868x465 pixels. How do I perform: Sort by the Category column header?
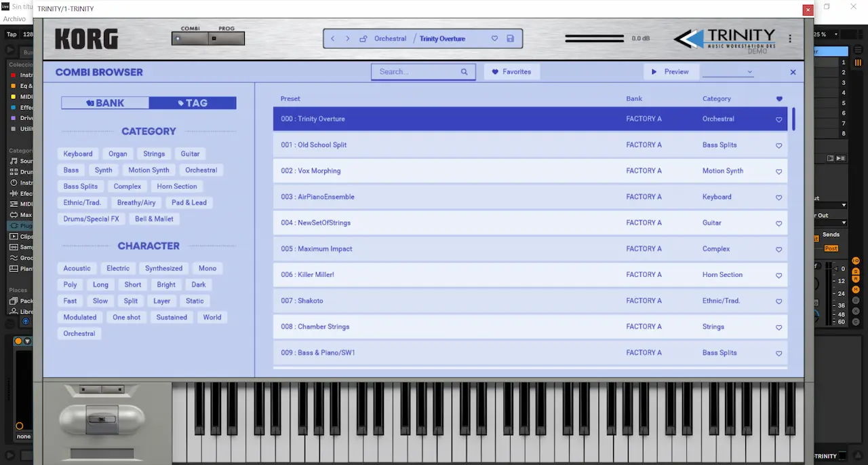click(x=717, y=99)
